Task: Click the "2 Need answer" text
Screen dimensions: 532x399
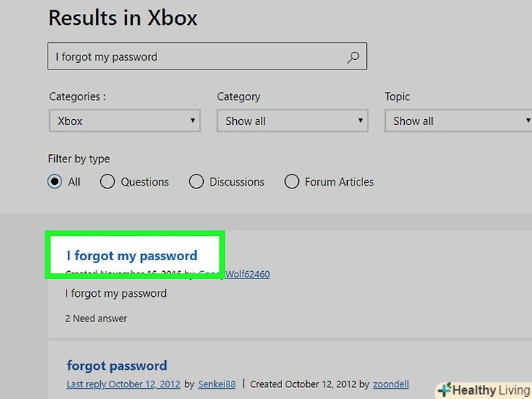Action: 96,319
